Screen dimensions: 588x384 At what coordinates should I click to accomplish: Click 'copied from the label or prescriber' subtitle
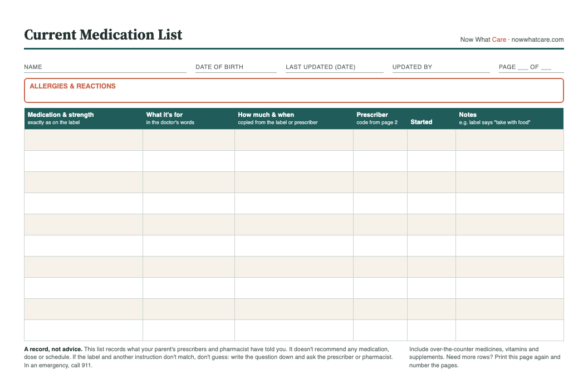pos(277,122)
